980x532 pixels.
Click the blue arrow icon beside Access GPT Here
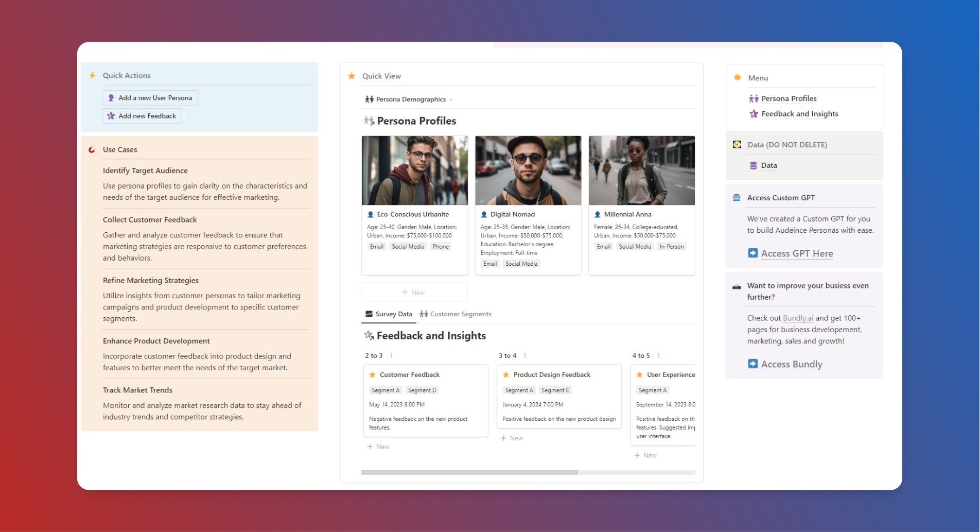[x=753, y=253]
